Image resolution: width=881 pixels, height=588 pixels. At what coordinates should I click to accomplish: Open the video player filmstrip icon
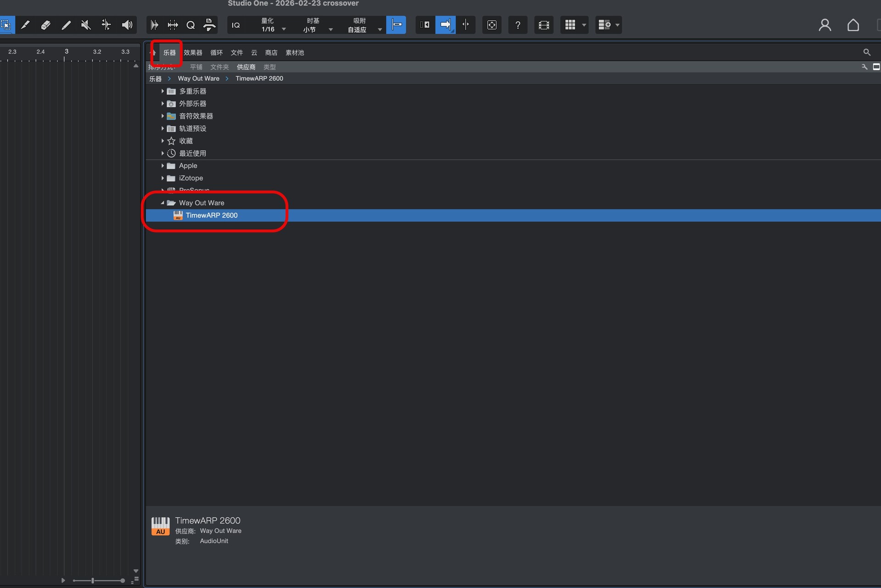[x=544, y=25]
